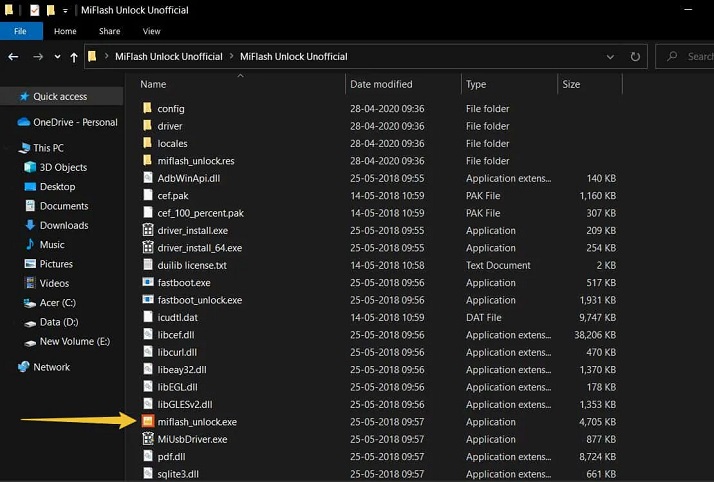Open Documents in navigation pane

64,206
